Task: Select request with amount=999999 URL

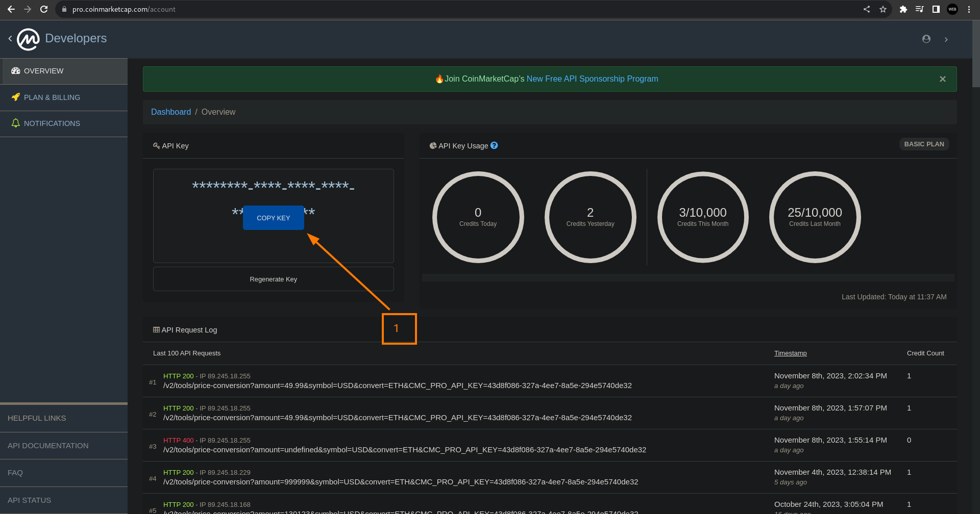Action: pyautogui.click(x=401, y=482)
